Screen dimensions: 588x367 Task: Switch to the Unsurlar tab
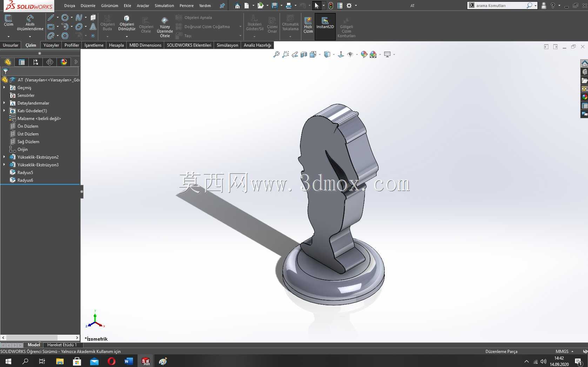pyautogui.click(x=11, y=45)
